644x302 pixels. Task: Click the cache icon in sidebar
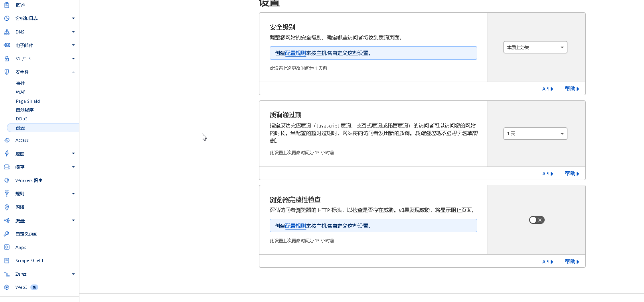tap(7, 167)
